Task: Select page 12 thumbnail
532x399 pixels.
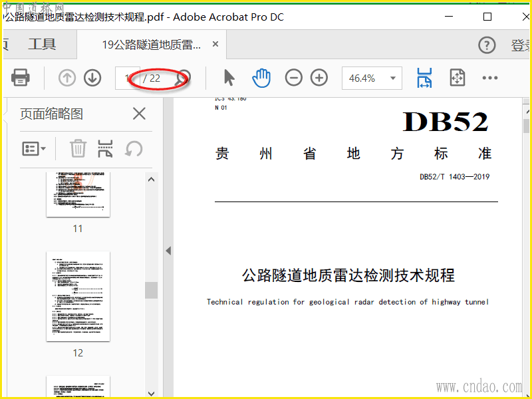Action: pyautogui.click(x=78, y=296)
